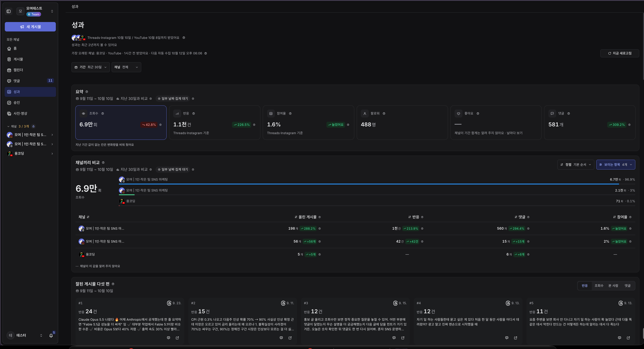Viewport: 644px width, 349px height.
Task: Open 캘린더 in the sidebar
Action: pyautogui.click(x=30, y=70)
